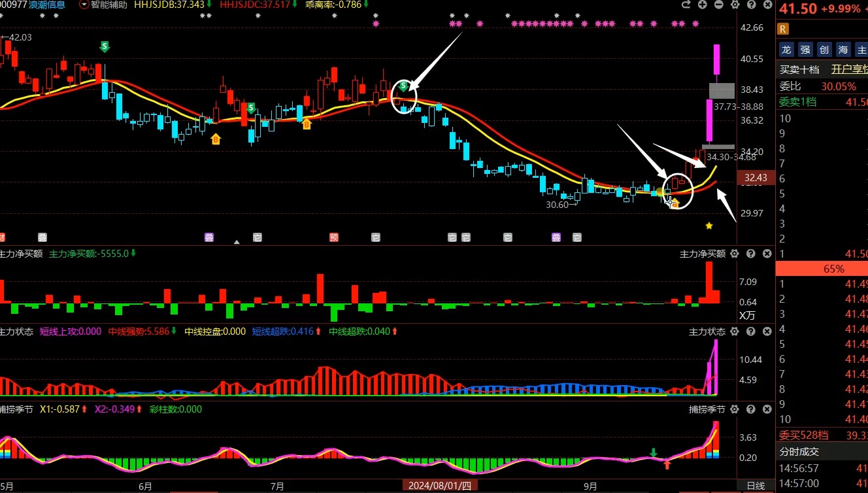Zoom out main chart with minus icon
Viewport: 868px width, 493px height.
coord(719,5)
